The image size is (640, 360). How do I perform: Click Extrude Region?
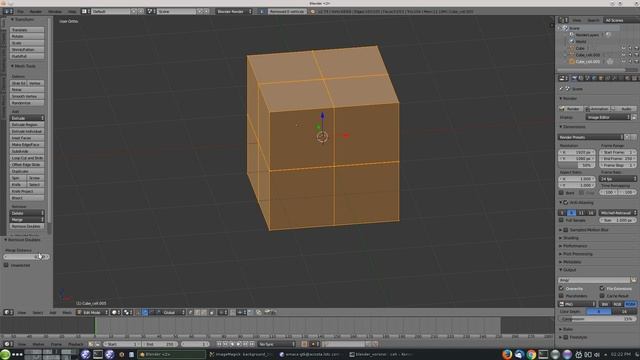click(x=27, y=124)
